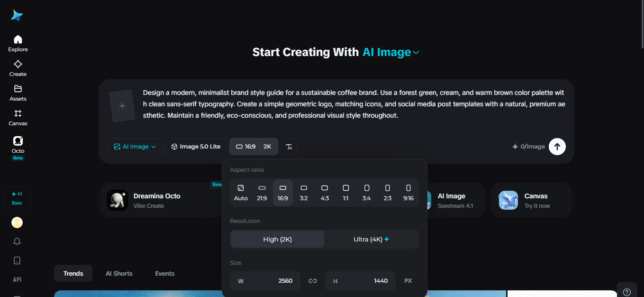The image size is (644, 297).
Task: Select 9:16 aspect ratio
Action: tap(408, 193)
